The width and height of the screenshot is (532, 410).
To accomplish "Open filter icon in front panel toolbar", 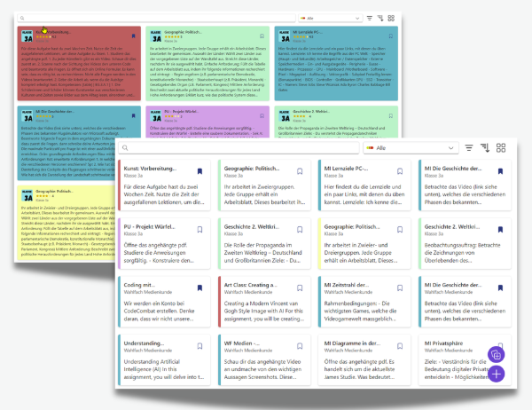I will tap(469, 148).
